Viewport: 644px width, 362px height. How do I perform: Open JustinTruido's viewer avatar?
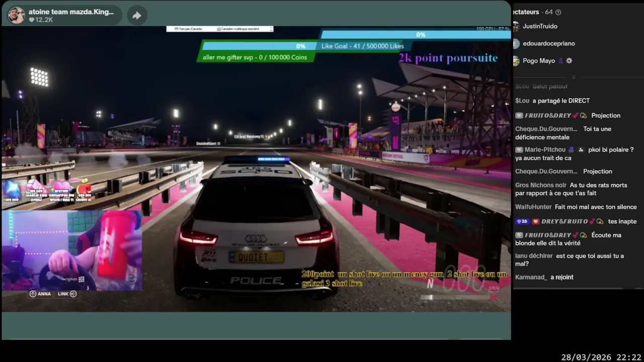click(x=516, y=26)
